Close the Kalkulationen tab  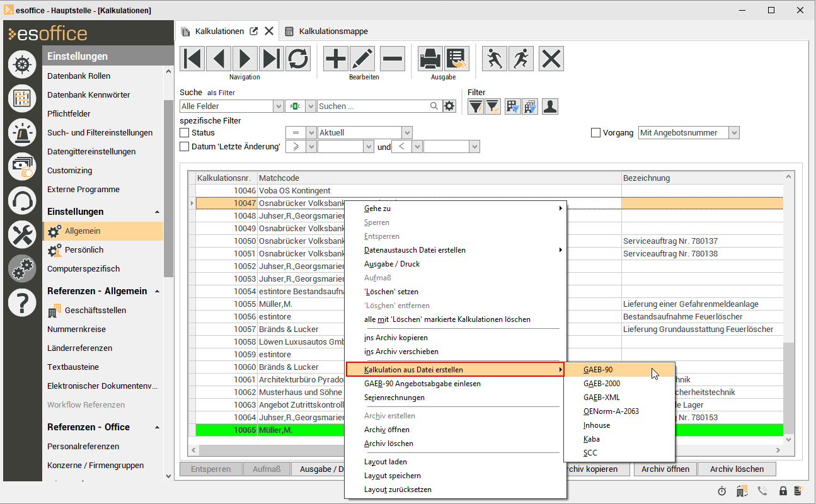pos(269,31)
